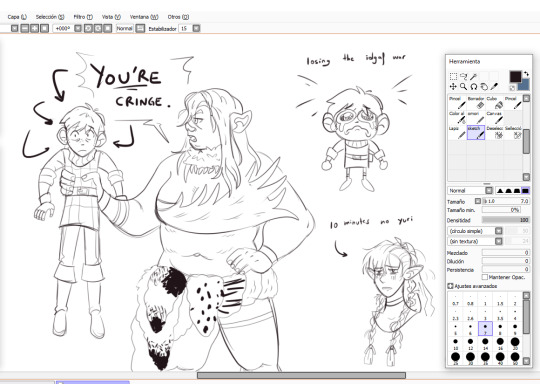The height and width of the screenshot is (384, 540).
Task: Click the foreground dark color swatch
Action: click(515, 76)
